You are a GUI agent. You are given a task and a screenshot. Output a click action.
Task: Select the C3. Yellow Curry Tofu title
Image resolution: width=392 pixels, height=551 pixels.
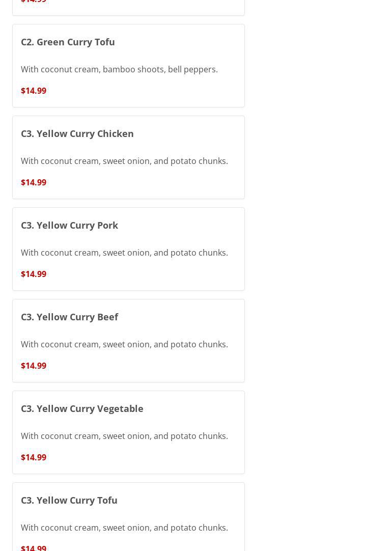click(x=69, y=500)
